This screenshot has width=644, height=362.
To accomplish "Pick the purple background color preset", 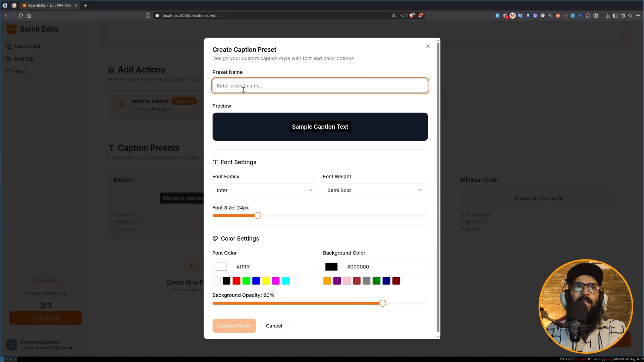I will pyautogui.click(x=337, y=281).
